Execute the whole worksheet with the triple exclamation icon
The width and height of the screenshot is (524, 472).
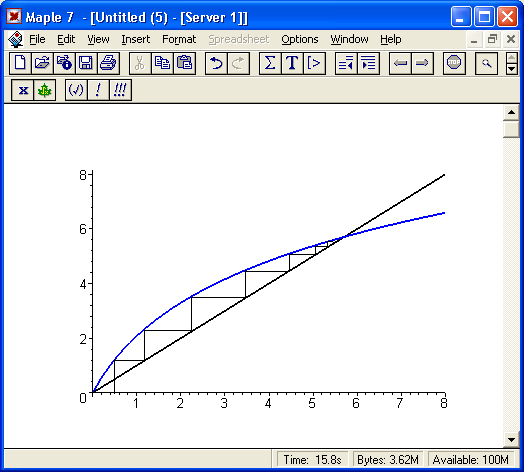pyautogui.click(x=120, y=90)
